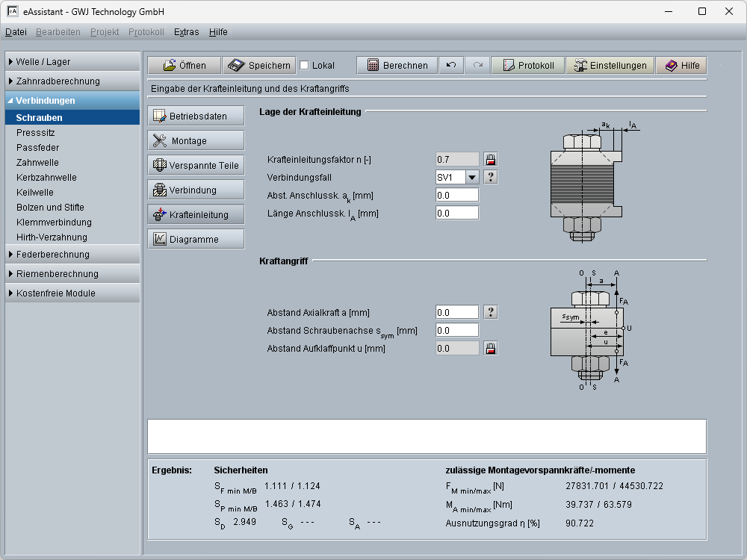Open the Datei menu
Viewport: 747px width, 560px height.
[x=16, y=32]
